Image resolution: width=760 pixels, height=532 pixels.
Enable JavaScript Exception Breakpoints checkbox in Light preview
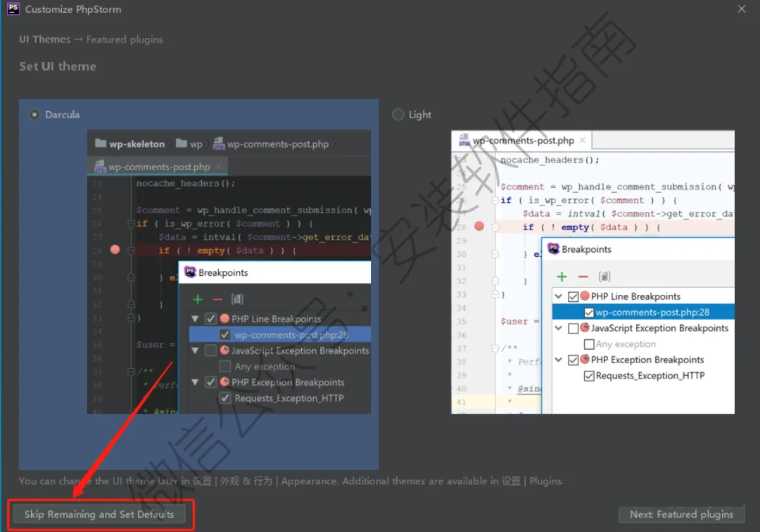573,329
